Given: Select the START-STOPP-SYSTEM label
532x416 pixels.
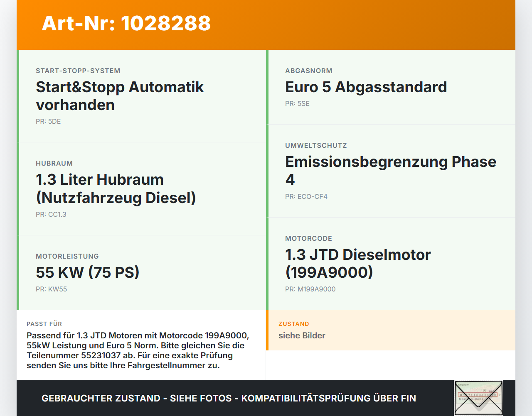Looking at the screenshot, I should click(78, 71).
